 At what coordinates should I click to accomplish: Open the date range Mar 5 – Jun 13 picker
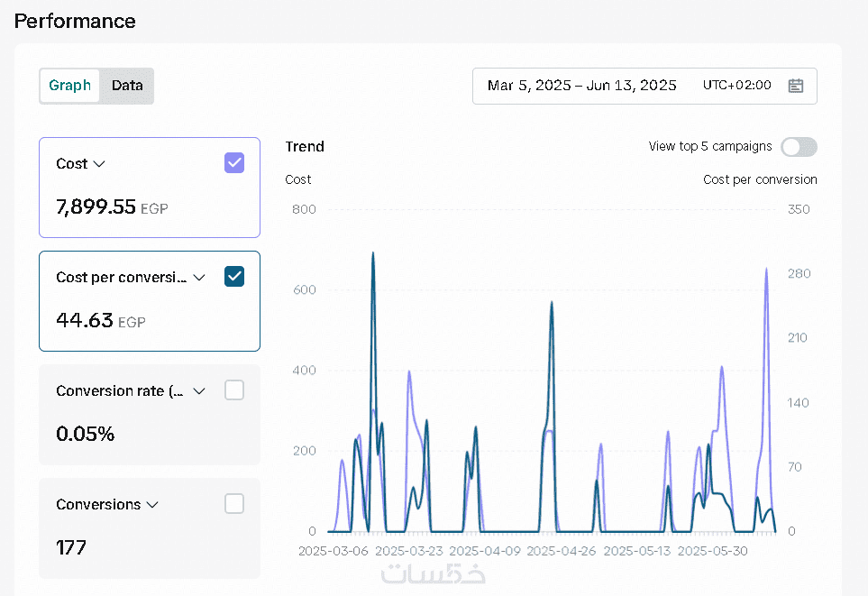point(581,86)
